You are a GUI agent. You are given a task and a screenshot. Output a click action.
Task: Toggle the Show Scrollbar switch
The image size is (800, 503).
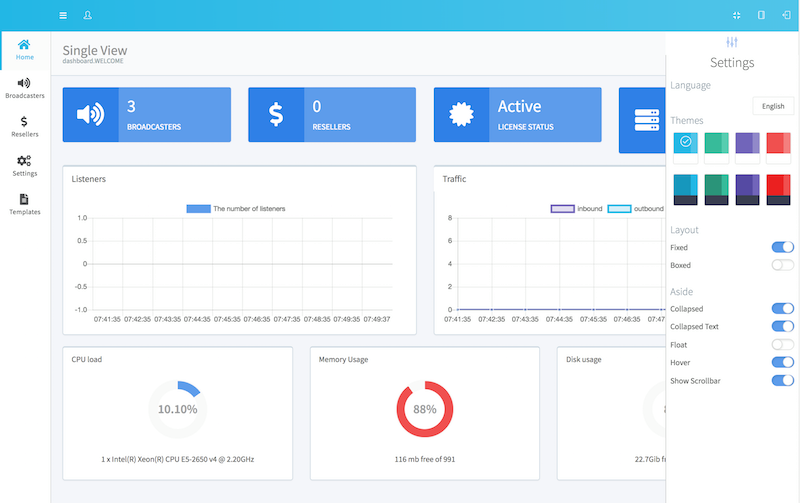click(x=783, y=381)
